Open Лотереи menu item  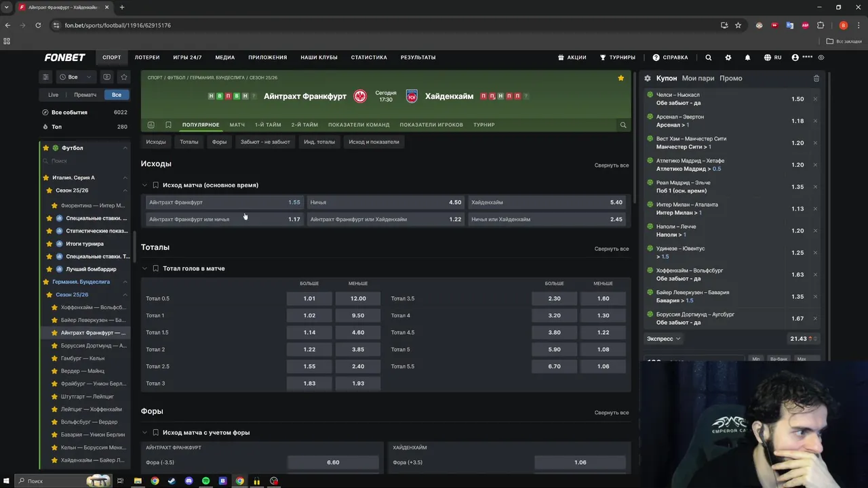pos(147,58)
